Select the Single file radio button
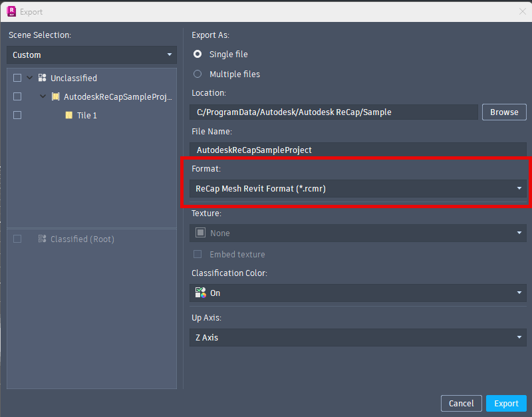This screenshot has width=532, height=417. pos(198,54)
